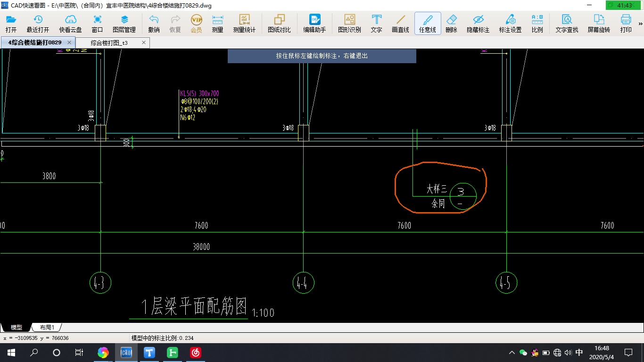Toggle the 任意线 freehand line tool
This screenshot has height=362, width=644.
coord(428,24)
